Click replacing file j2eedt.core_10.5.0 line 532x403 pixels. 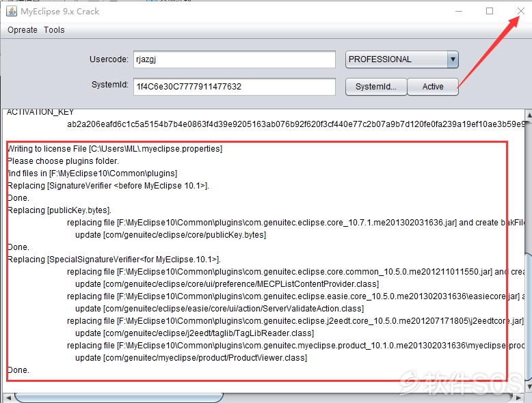coord(296,321)
